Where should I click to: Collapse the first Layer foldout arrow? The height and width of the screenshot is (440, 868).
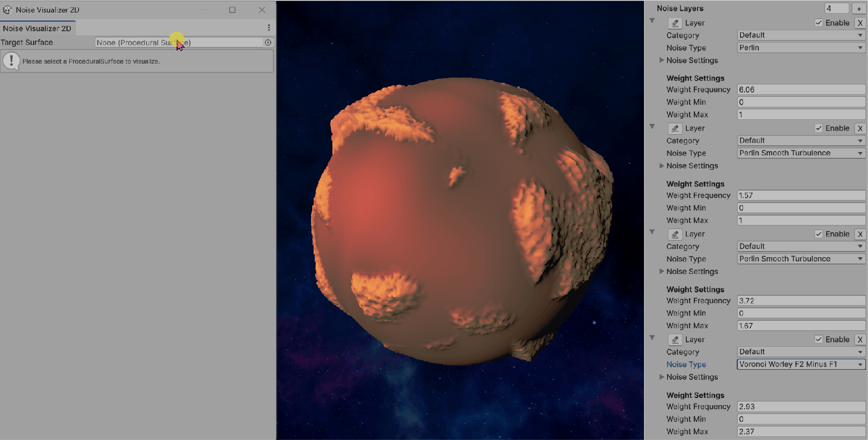652,21
